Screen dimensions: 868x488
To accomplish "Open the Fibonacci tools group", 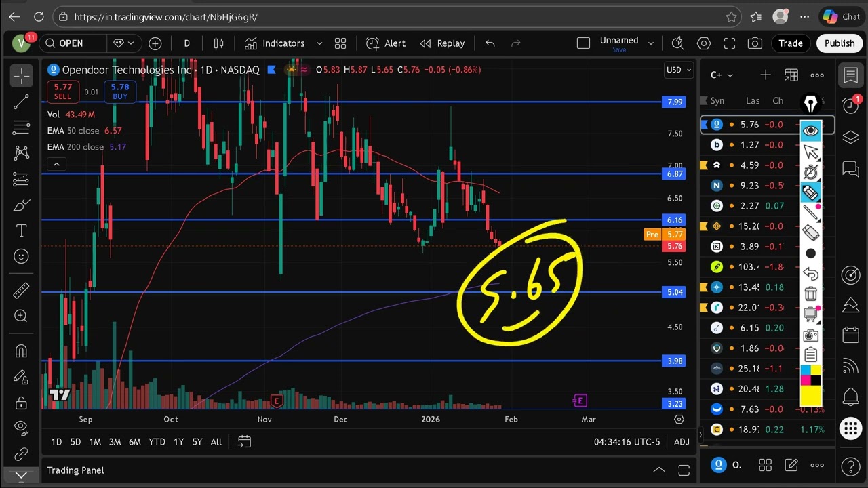I will tap(21, 127).
